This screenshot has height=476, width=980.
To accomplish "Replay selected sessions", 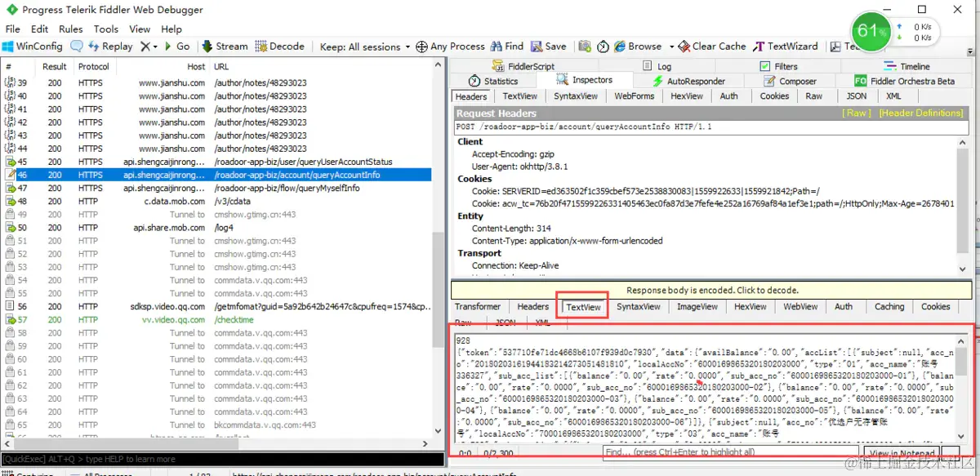I will pos(109,47).
